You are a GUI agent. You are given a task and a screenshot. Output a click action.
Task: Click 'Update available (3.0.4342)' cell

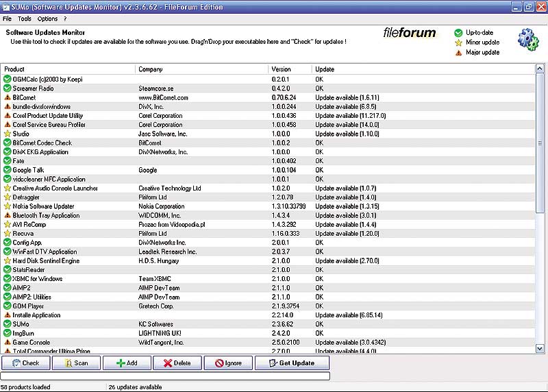351,343
